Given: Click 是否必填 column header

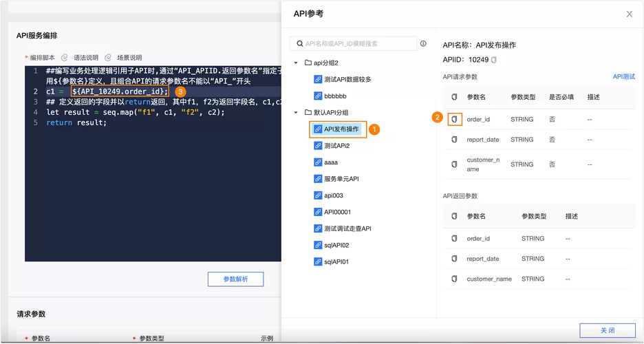Looking at the screenshot, I should (x=561, y=97).
